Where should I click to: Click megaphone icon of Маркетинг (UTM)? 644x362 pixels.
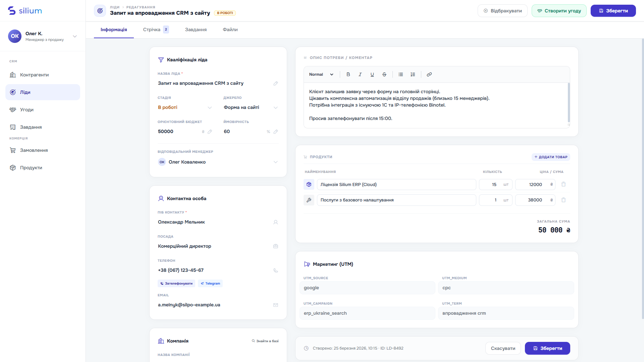pos(307,264)
